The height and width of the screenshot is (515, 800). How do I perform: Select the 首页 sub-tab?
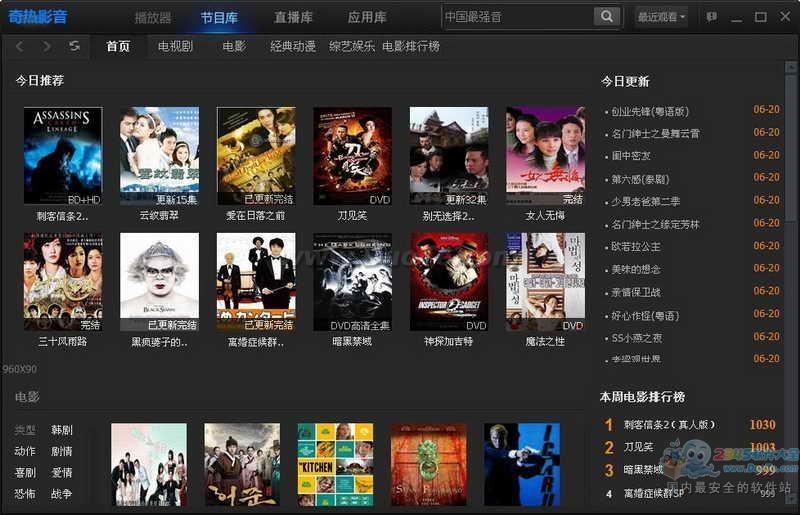[118, 46]
